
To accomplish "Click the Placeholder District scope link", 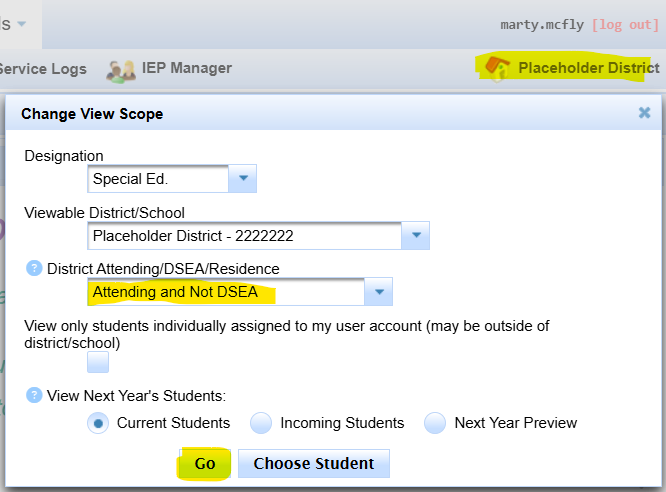I will pyautogui.click(x=588, y=68).
